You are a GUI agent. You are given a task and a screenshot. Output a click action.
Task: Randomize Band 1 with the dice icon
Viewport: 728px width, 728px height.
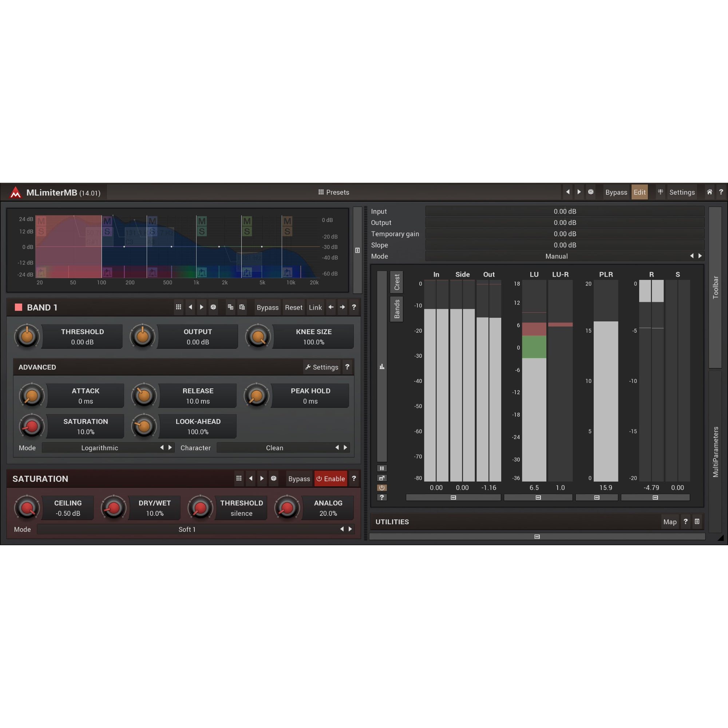pyautogui.click(x=213, y=307)
